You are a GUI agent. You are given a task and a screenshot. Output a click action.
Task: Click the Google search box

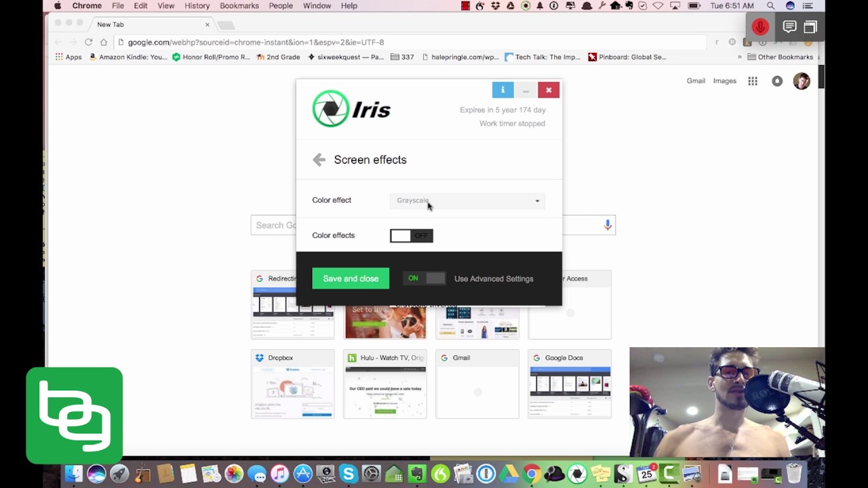pyautogui.click(x=433, y=225)
